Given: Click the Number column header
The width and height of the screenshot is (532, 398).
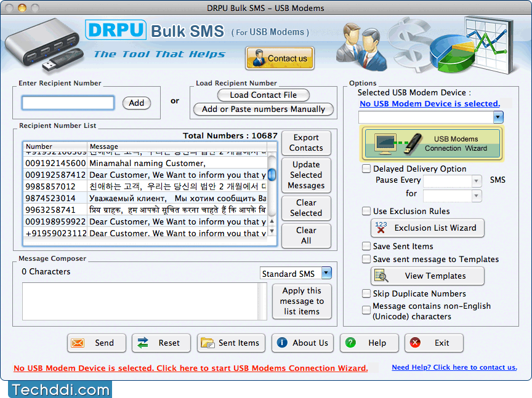Looking at the screenshot, I should pyautogui.click(x=55, y=146).
